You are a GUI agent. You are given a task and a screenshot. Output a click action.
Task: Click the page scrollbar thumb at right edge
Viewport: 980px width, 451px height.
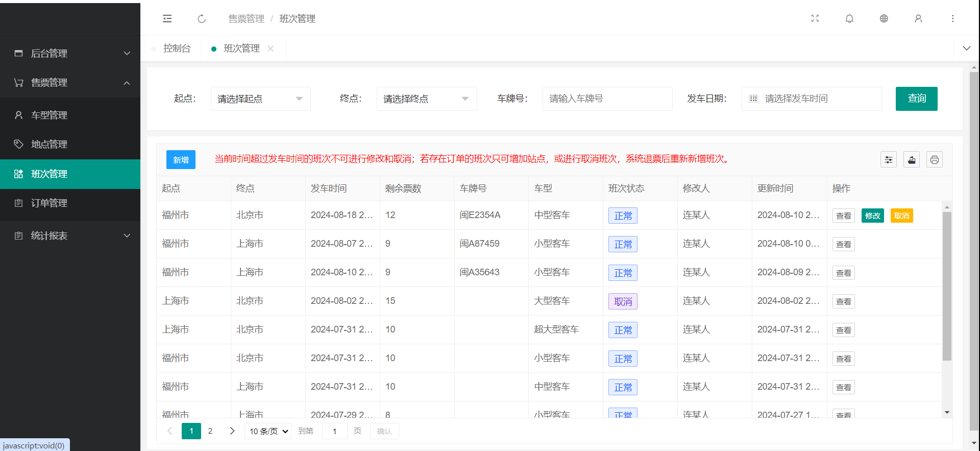coord(974,250)
